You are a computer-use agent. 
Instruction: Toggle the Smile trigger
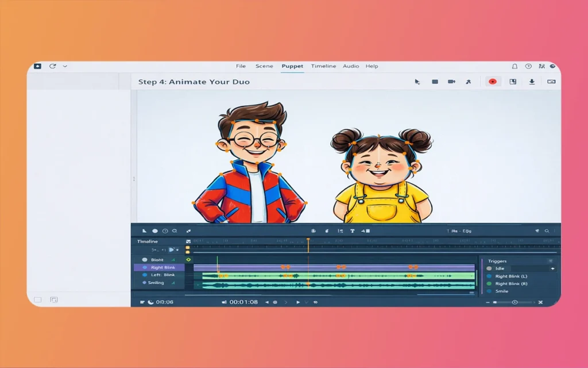click(489, 291)
